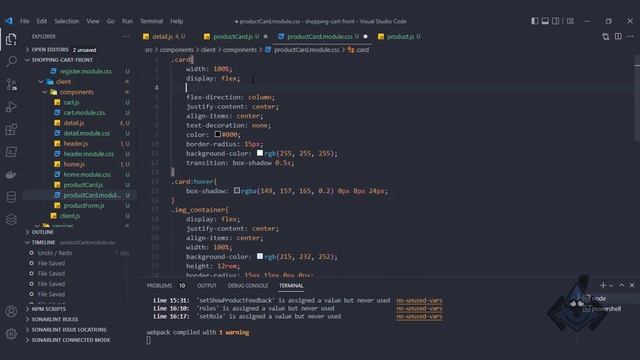Open editor more actions ellipsis

631,36
